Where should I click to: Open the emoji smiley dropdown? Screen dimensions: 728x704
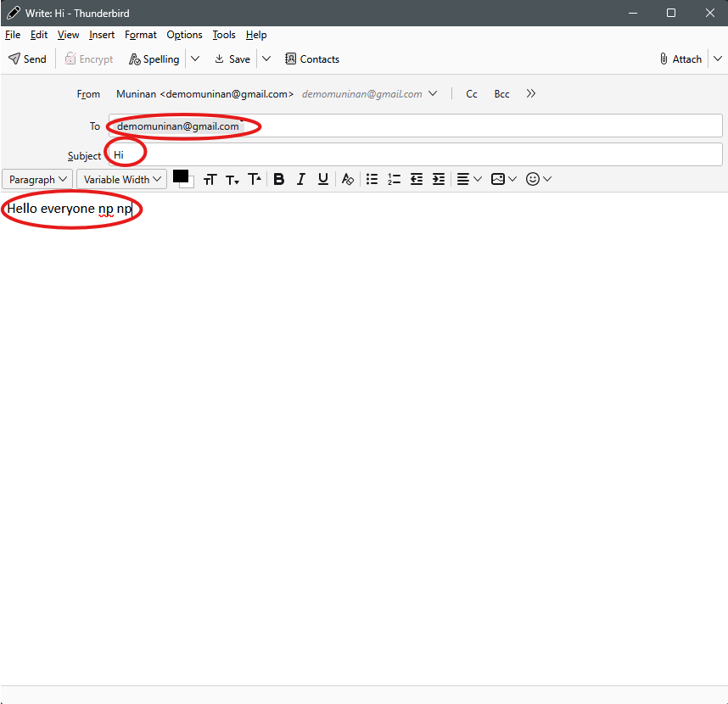[539, 179]
